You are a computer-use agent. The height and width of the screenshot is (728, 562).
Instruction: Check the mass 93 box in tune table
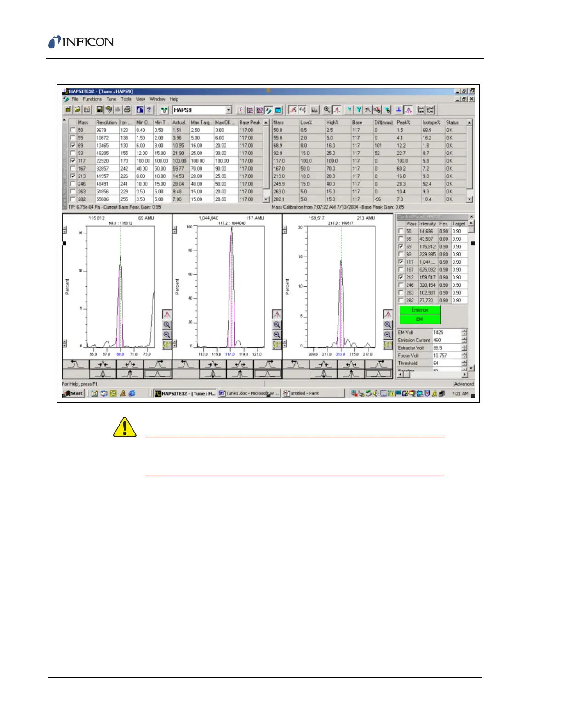point(73,153)
